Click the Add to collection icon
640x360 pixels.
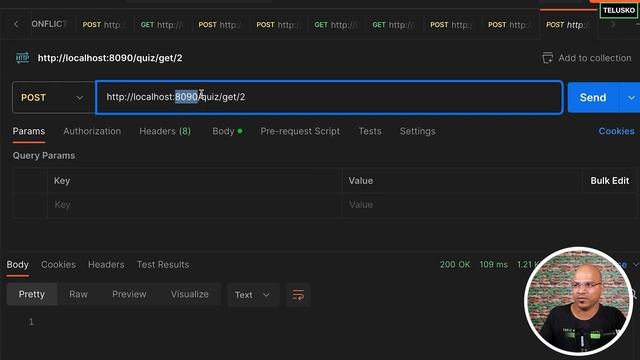(547, 58)
